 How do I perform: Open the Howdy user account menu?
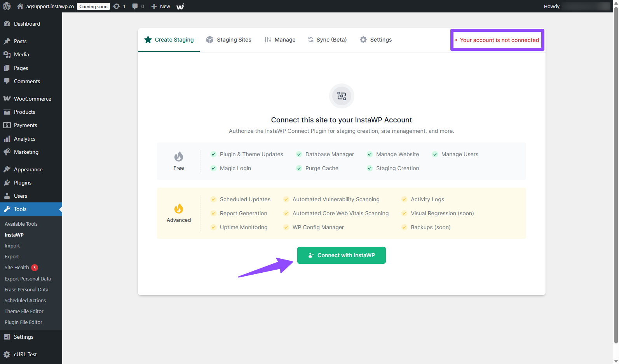pyautogui.click(x=577, y=6)
